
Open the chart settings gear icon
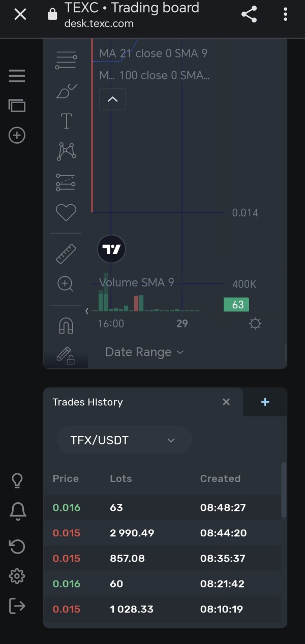tap(255, 324)
